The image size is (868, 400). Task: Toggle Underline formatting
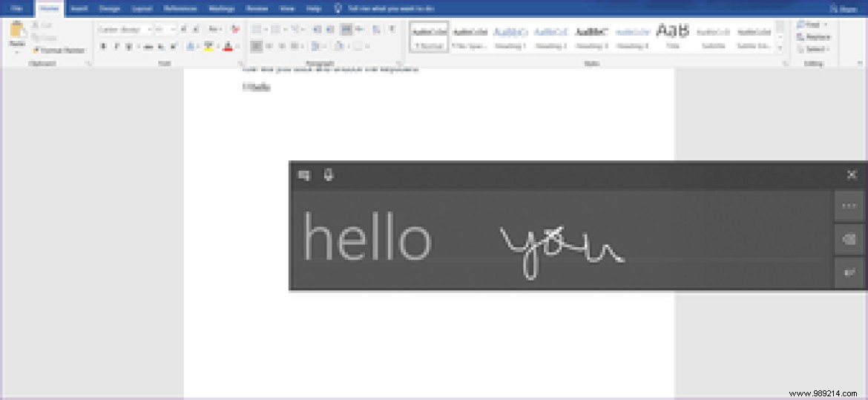pyautogui.click(x=129, y=47)
